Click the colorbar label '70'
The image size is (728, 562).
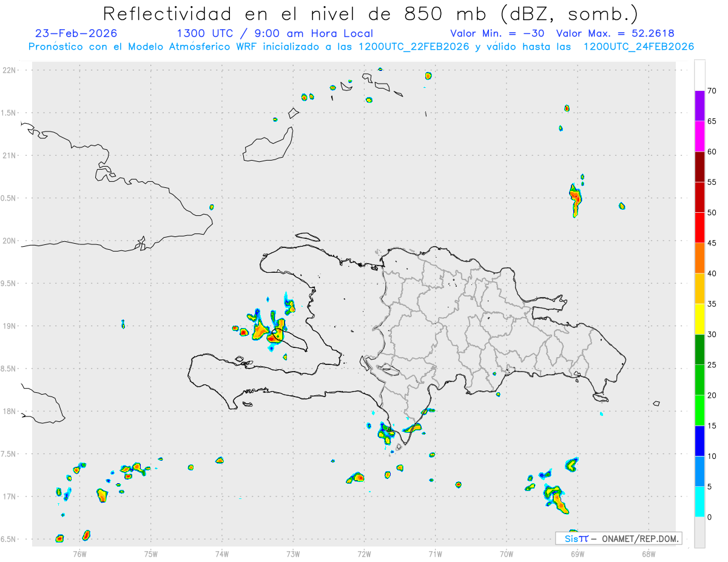[x=713, y=91]
